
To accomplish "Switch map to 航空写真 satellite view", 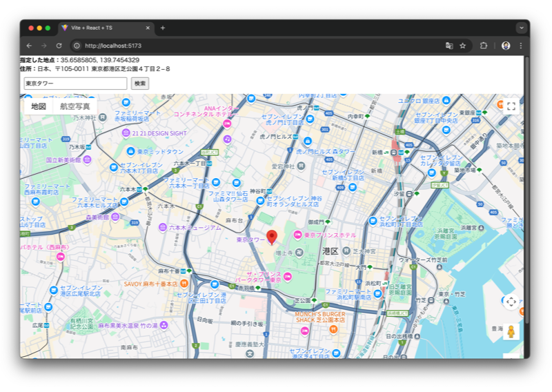I will [75, 106].
